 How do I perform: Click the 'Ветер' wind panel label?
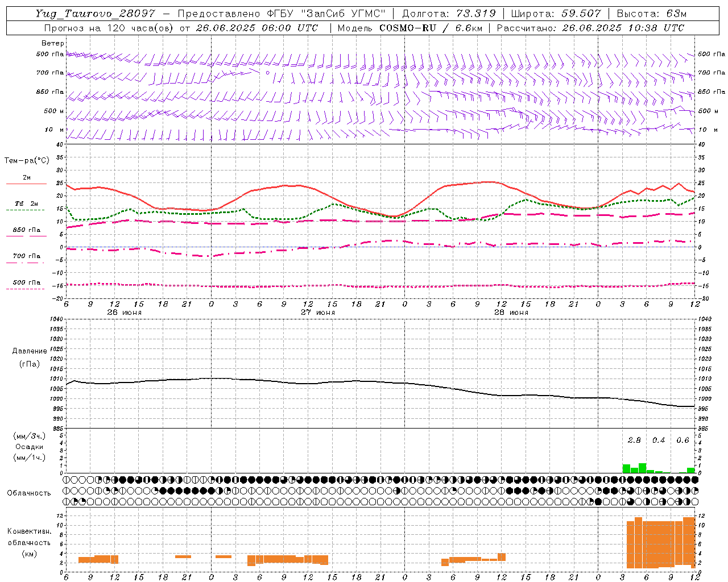[x=53, y=43]
